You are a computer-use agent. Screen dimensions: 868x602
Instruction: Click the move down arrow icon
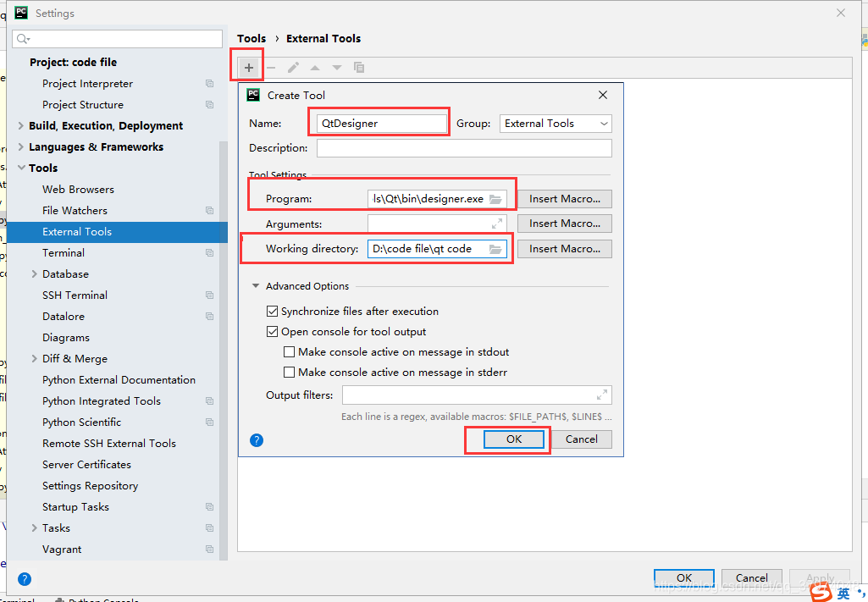[x=336, y=68]
